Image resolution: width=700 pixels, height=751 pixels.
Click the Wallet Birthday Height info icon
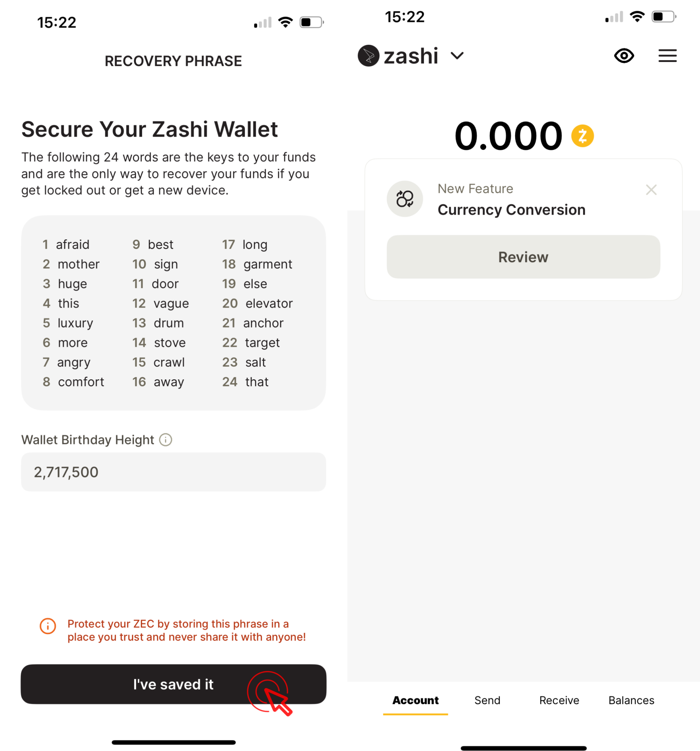click(166, 440)
